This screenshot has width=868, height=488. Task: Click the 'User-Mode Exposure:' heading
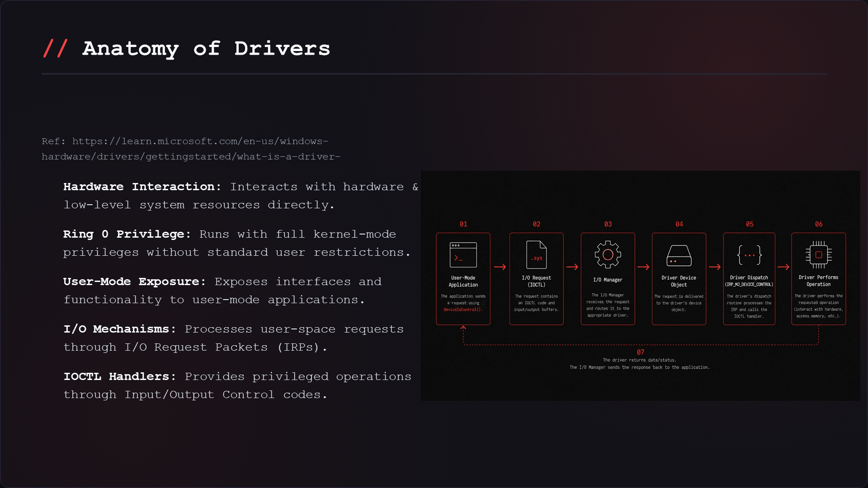click(x=134, y=282)
